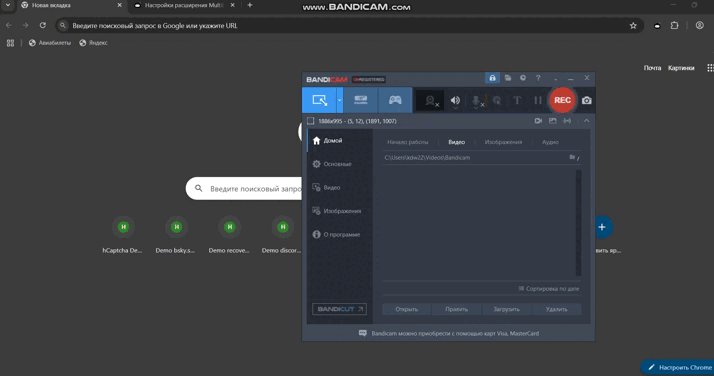Open scheduled recording clock icon
The width and height of the screenshot is (714, 376).
point(523,78)
